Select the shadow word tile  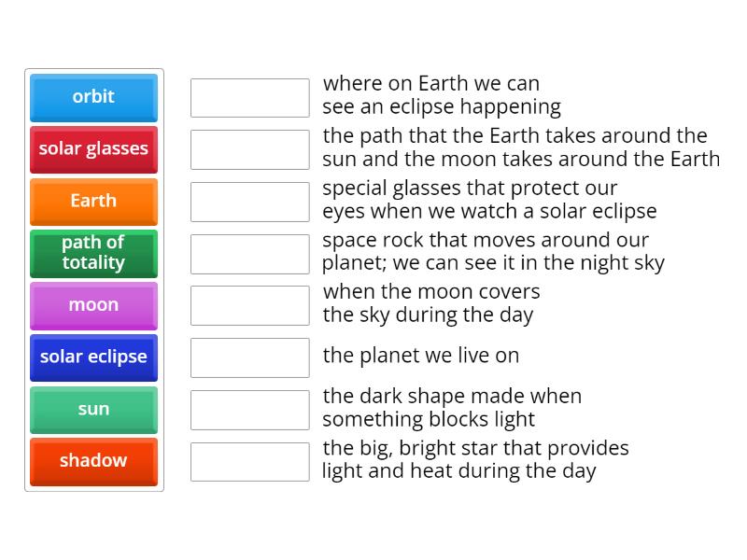pyautogui.click(x=93, y=461)
